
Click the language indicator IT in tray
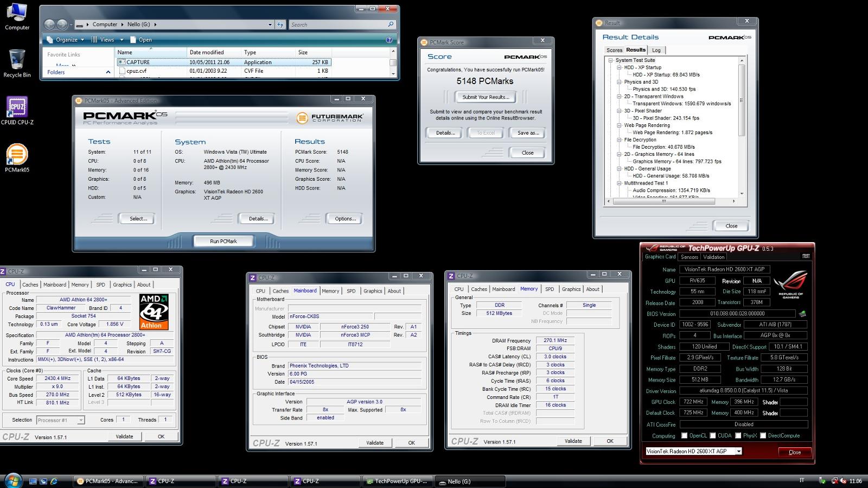pyautogui.click(x=802, y=481)
